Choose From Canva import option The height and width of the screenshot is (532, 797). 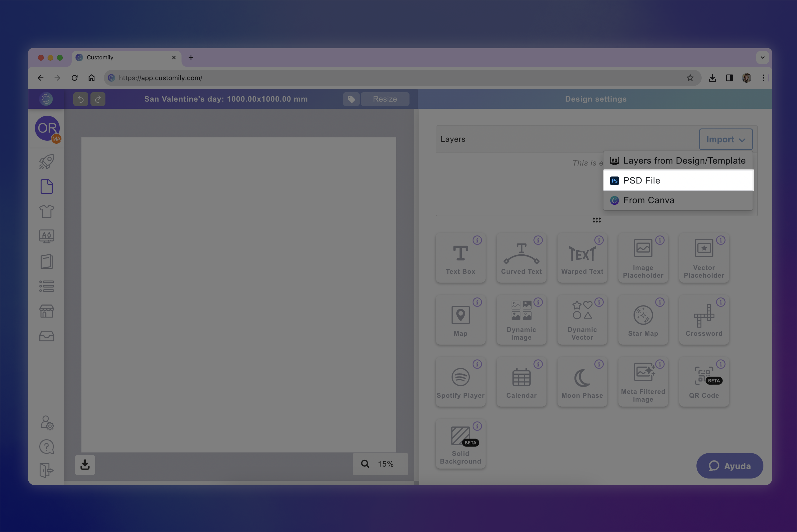[x=678, y=200]
